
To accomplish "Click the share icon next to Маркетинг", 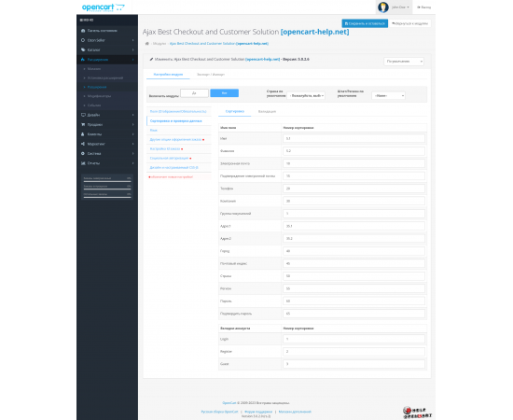I will 83,144.
